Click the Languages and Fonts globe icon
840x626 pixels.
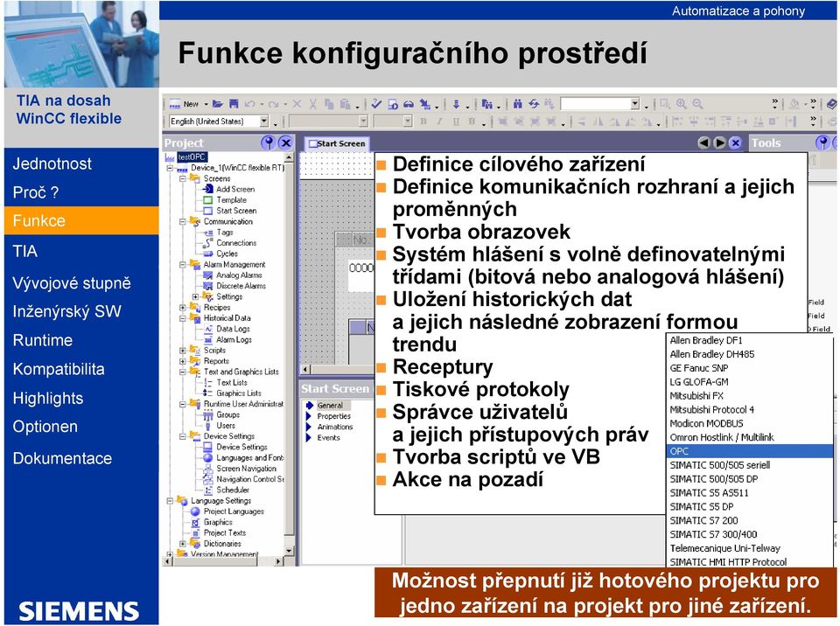tap(208, 458)
